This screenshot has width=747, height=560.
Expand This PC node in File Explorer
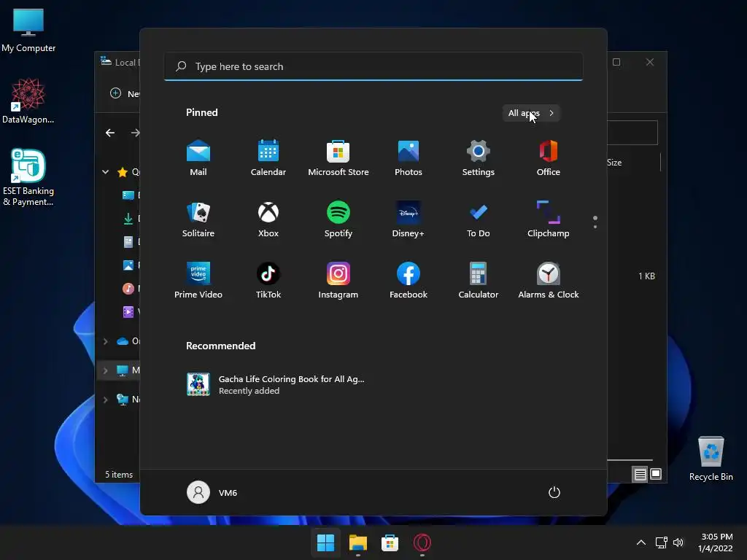105,370
